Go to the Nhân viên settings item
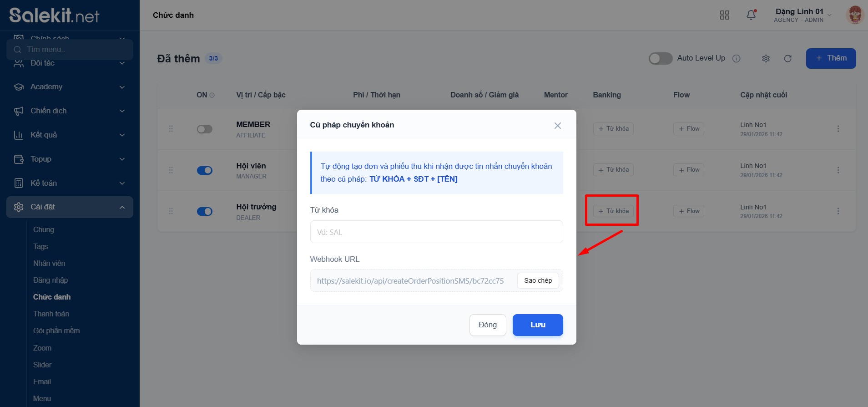868x407 pixels. [x=49, y=263]
